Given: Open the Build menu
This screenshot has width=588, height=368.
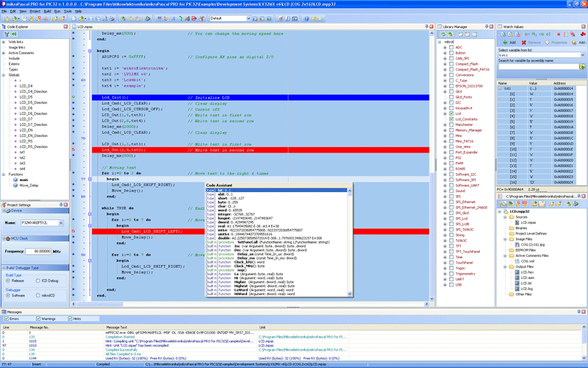Looking at the screenshot, I should [x=47, y=11].
